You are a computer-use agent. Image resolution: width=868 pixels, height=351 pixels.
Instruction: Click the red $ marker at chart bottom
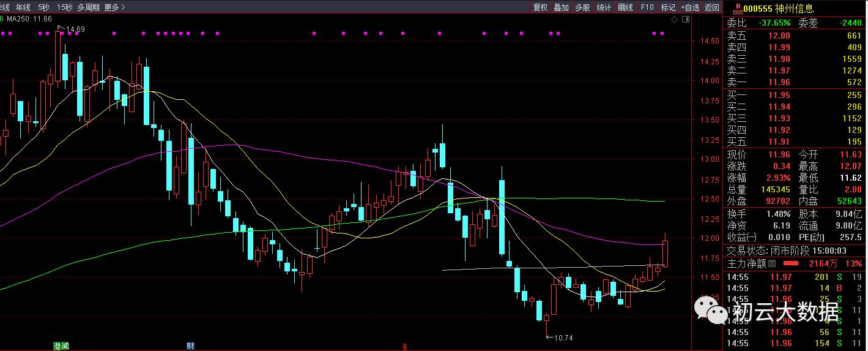point(404,347)
